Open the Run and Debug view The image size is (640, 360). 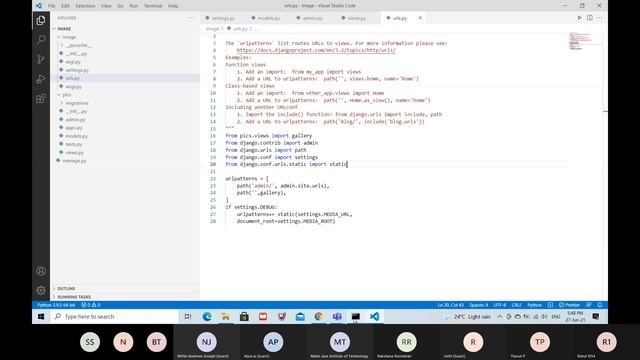click(x=41, y=79)
